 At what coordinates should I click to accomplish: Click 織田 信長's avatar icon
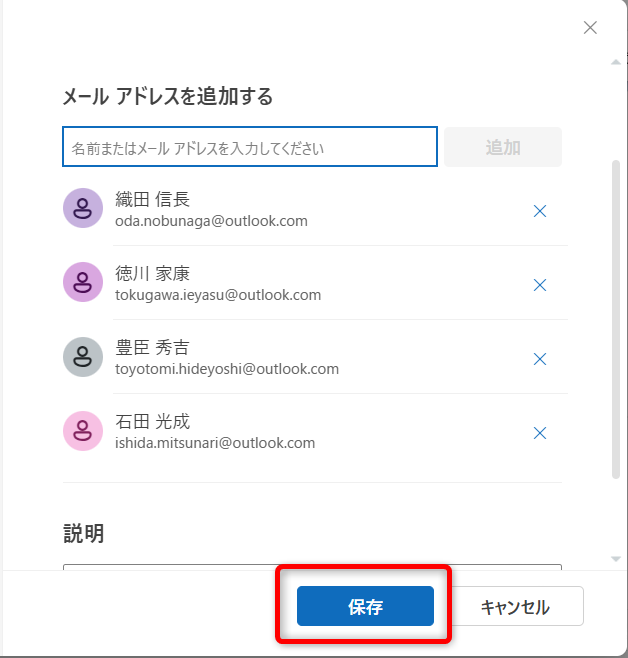point(83,208)
